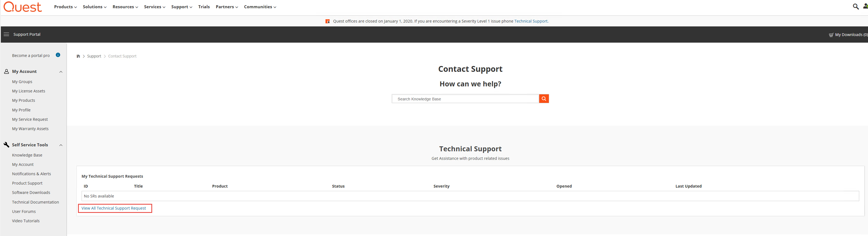Image resolution: width=868 pixels, height=236 pixels.
Task: Click the My Account person icon
Action: pyautogui.click(x=6, y=72)
